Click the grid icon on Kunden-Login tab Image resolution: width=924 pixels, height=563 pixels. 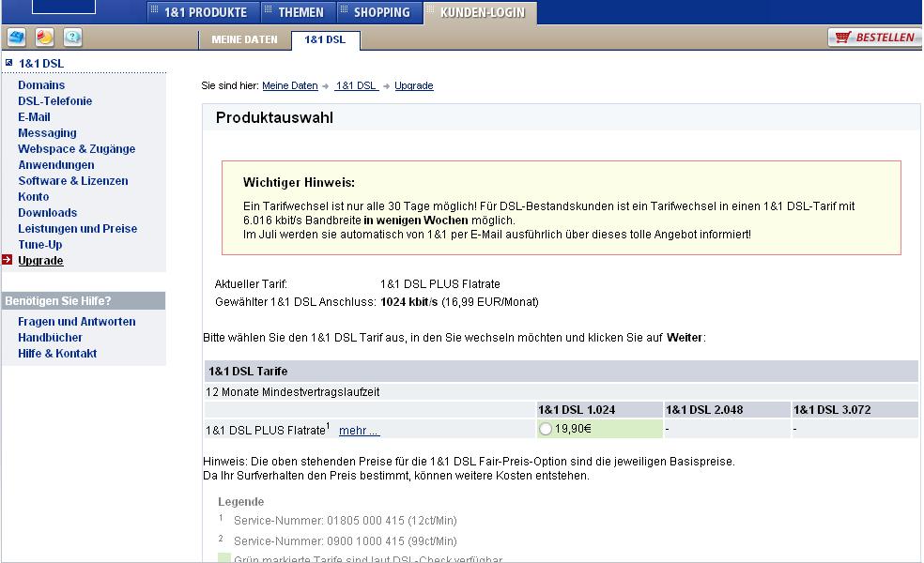pyautogui.click(x=430, y=9)
